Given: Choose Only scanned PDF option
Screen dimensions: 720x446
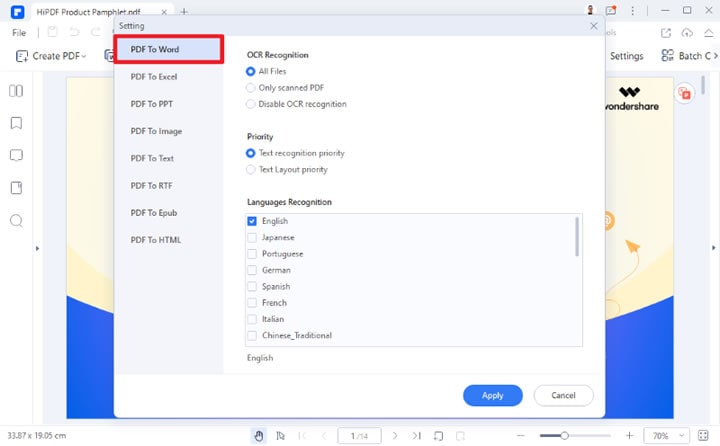Looking at the screenshot, I should (x=250, y=88).
